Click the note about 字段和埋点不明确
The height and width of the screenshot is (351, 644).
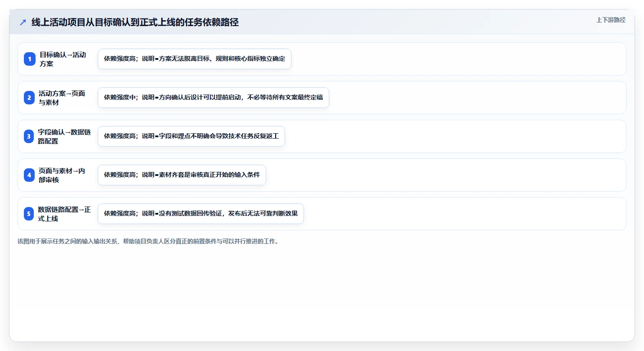click(191, 136)
